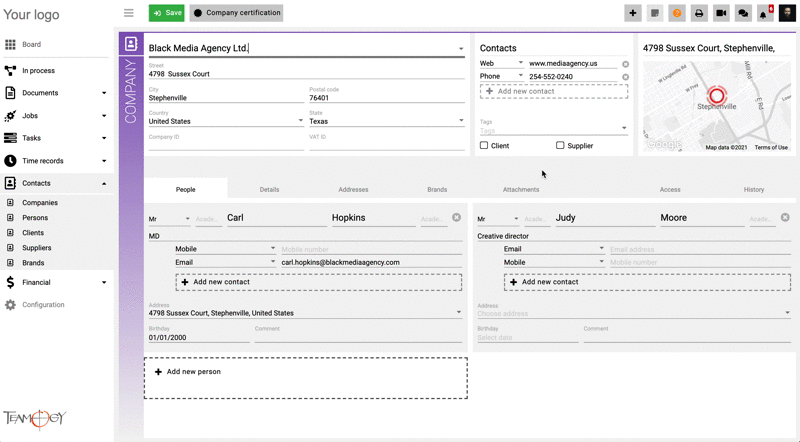
Task: Click the plus add icon in top toolbar
Action: pos(633,13)
